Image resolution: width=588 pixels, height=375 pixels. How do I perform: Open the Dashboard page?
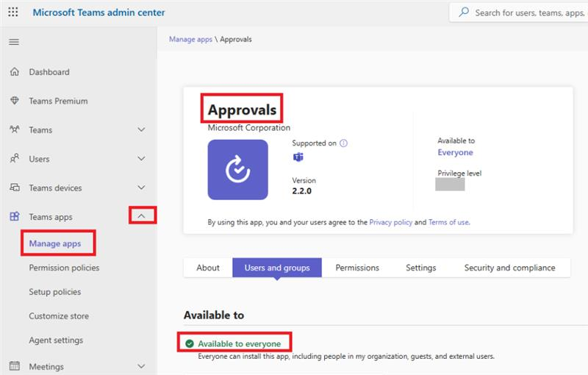coord(49,72)
